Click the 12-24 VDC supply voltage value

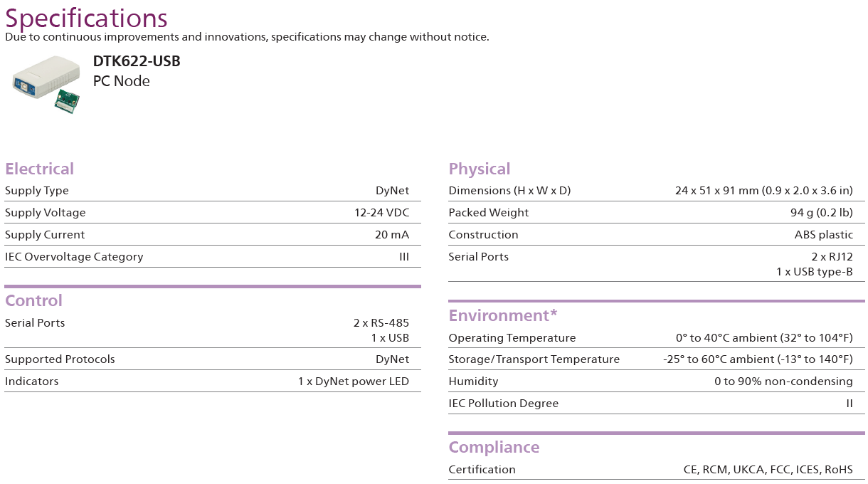(x=381, y=213)
